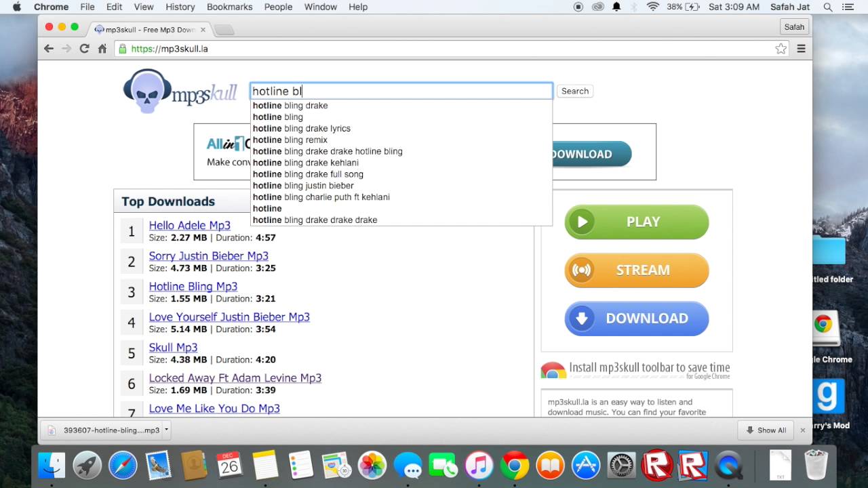Switch to Google Chrome in dock

click(x=515, y=465)
